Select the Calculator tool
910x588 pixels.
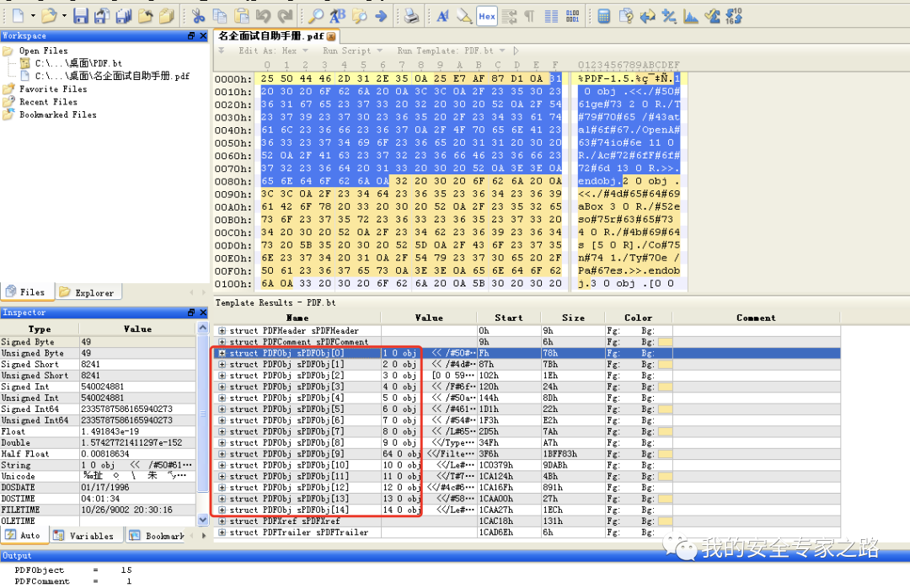603,15
